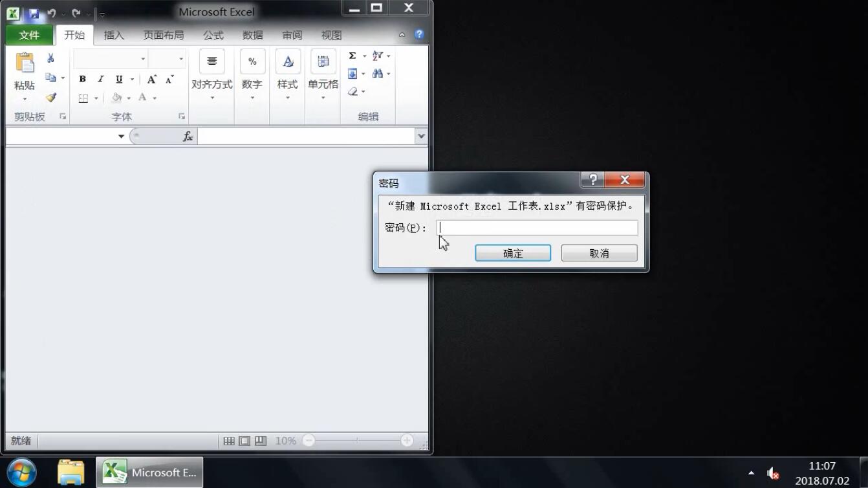This screenshot has width=868, height=488.
Task: Click the Save icon in quick access toolbar
Action: 34,13
